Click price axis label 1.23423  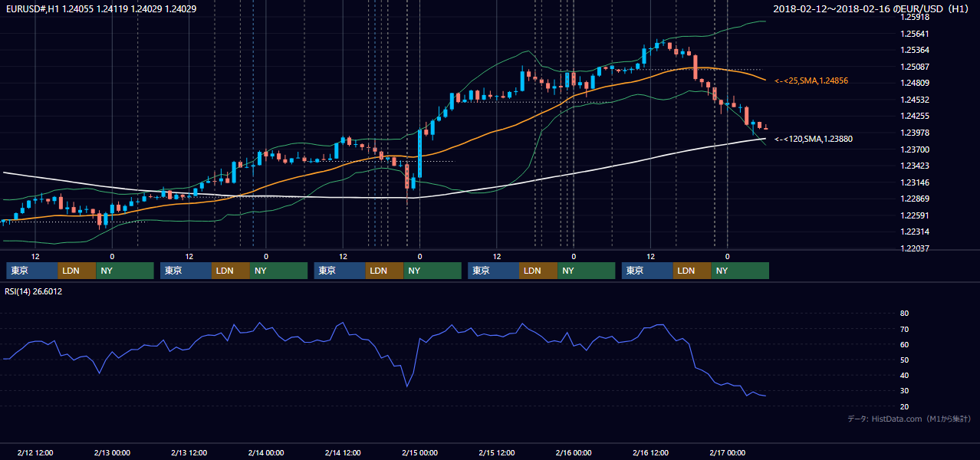coord(915,166)
